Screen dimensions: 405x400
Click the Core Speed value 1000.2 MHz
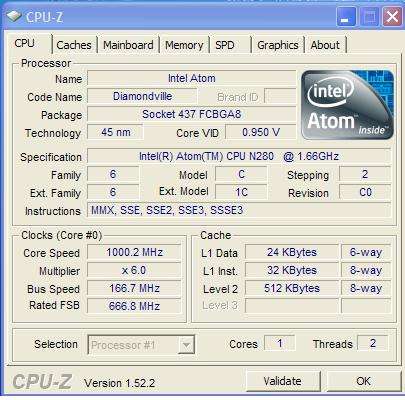click(134, 252)
